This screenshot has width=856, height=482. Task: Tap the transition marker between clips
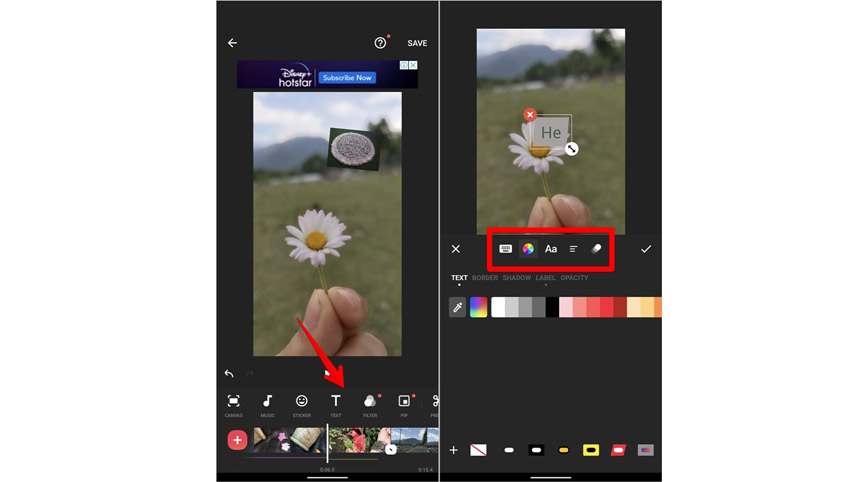pyautogui.click(x=390, y=450)
